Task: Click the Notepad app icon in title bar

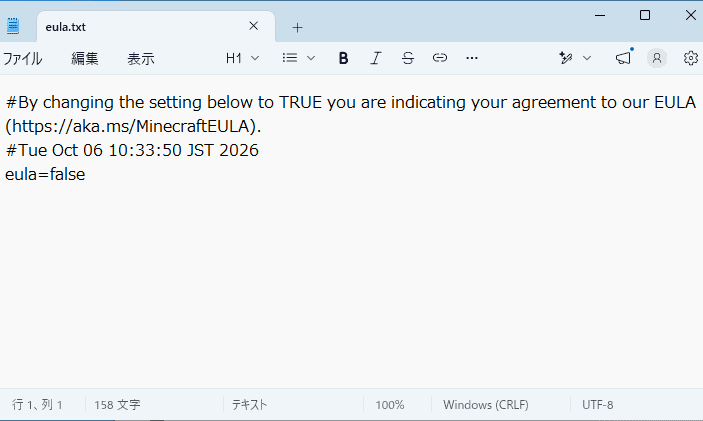Action: (13, 26)
